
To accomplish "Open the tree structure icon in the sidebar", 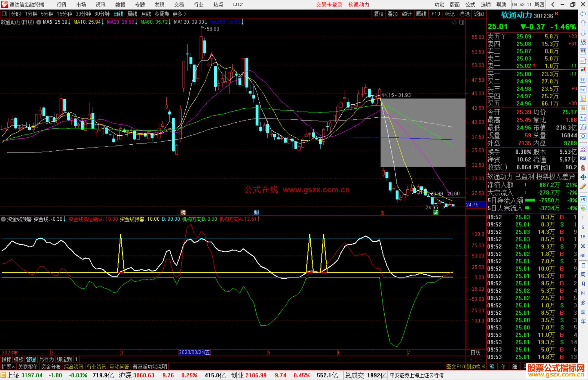I will [x=583, y=99].
